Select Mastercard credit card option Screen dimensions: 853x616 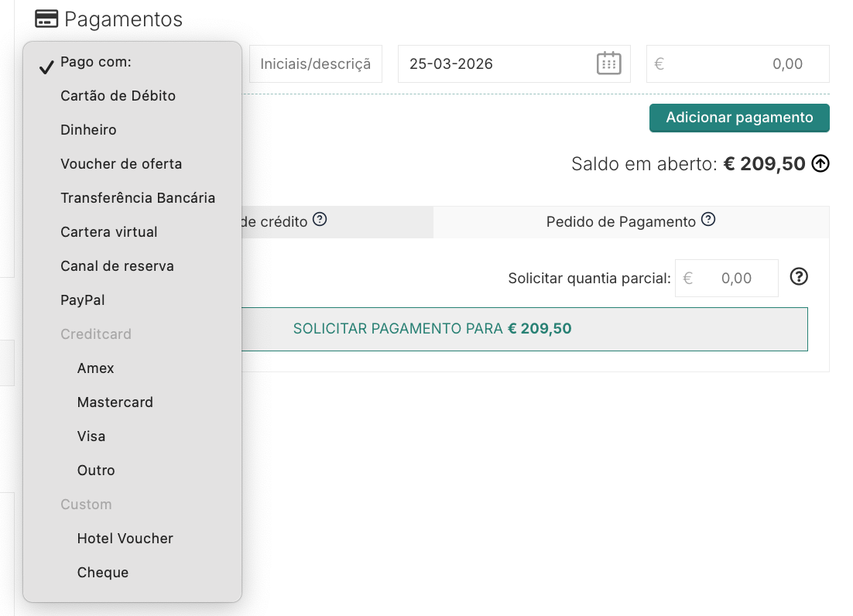click(132, 402)
